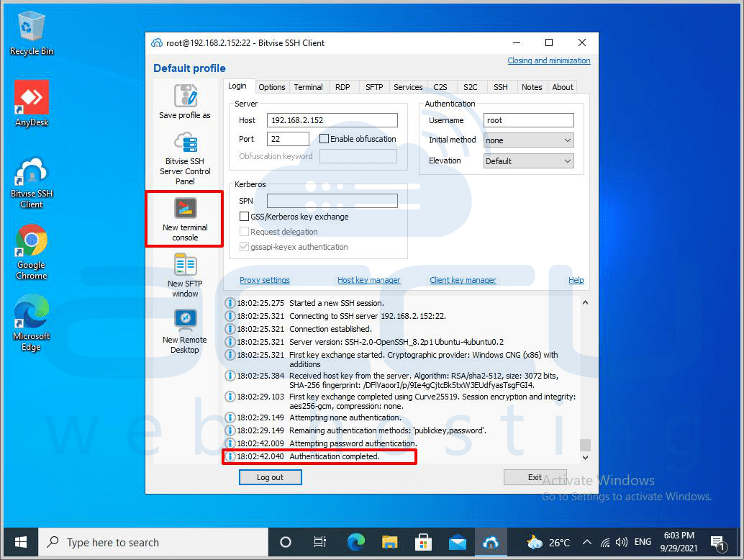Open Recycle Bin on desktop
The height and width of the screenshot is (560, 744).
pos(32,33)
